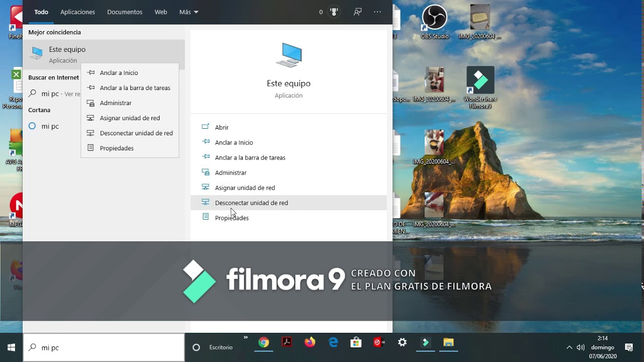Viewport: 644px width, 362px height.
Task: Click the feedback icon in search header
Action: click(x=358, y=12)
